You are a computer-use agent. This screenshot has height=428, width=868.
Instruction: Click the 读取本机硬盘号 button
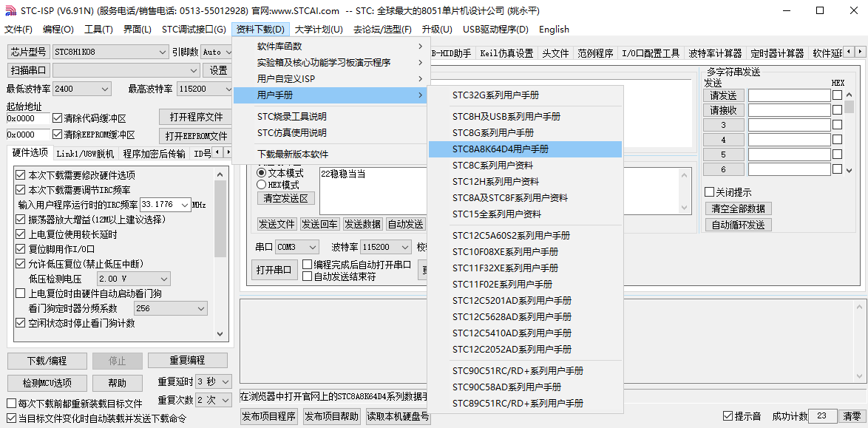pyautogui.click(x=398, y=416)
